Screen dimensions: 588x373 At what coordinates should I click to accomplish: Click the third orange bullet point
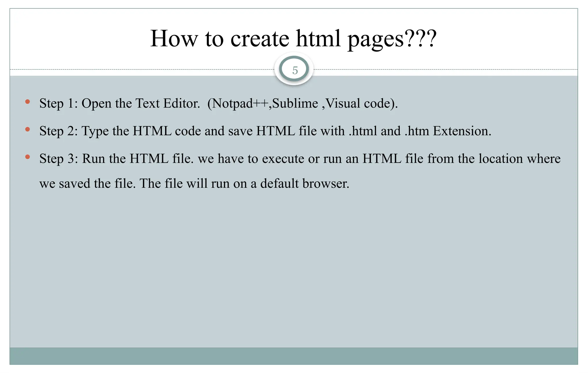point(28,157)
